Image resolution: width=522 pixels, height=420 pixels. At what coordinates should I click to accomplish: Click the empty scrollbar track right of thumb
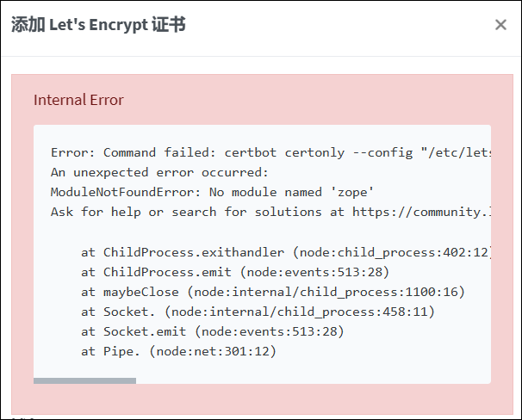(310, 380)
